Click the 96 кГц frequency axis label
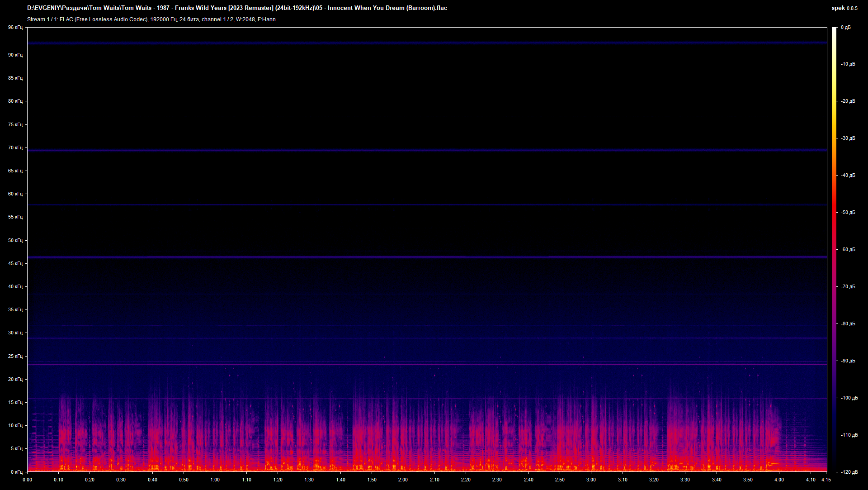 coord(15,28)
